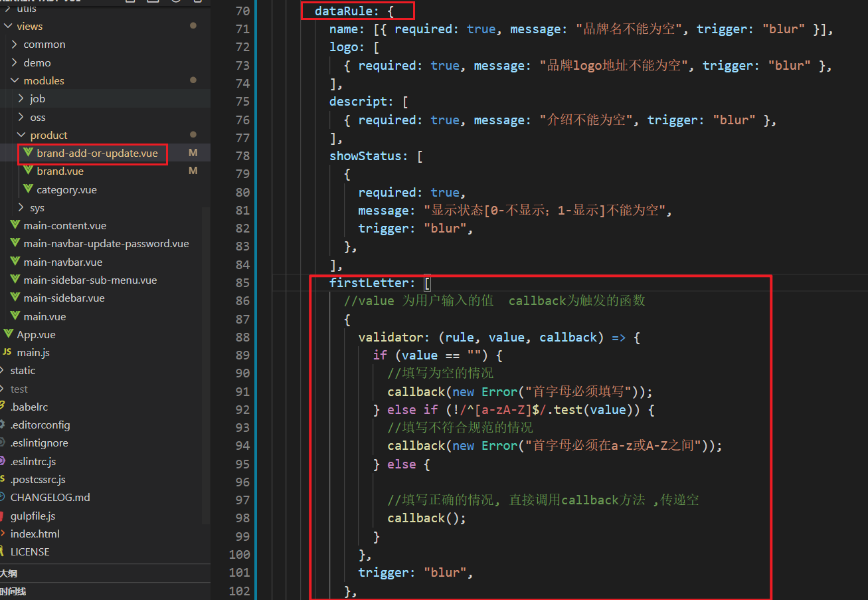Expand the common folder chevron
Screen dimensions: 868x600
coord(15,45)
